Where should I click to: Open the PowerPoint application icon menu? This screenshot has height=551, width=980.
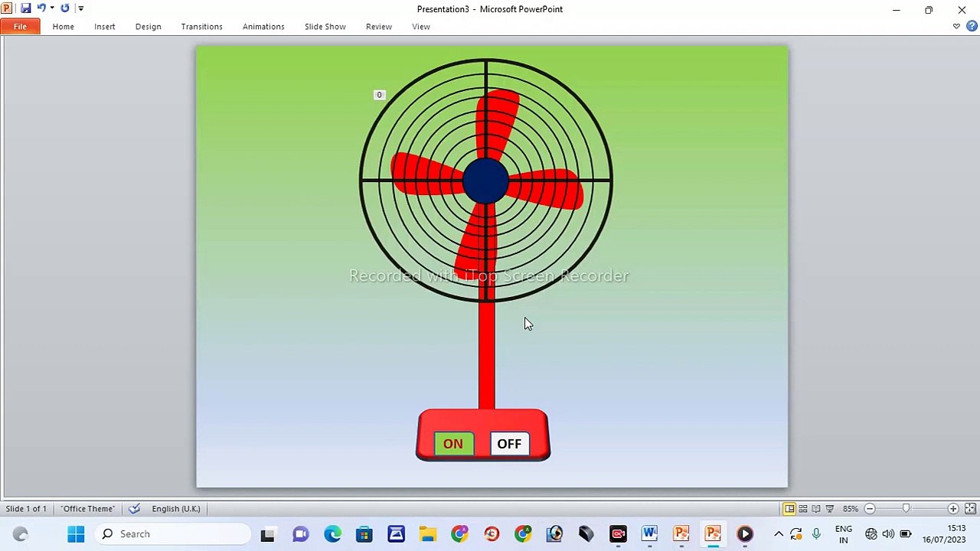coord(7,8)
